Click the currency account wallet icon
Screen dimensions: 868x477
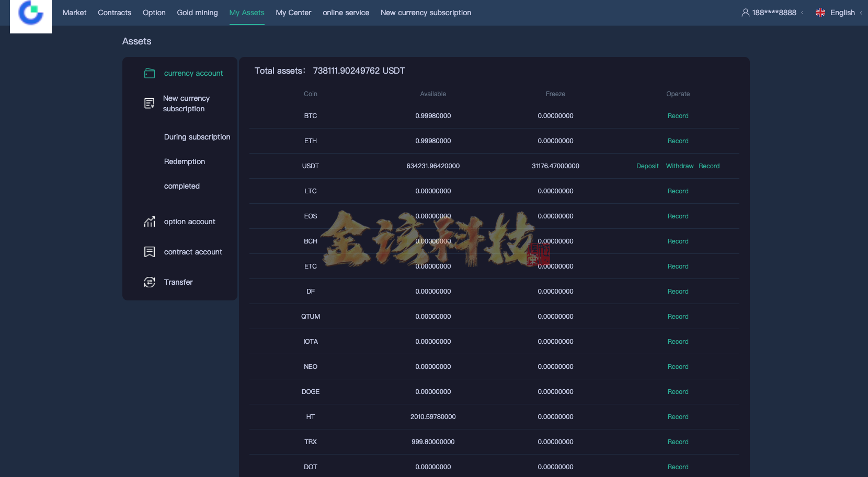(150, 73)
